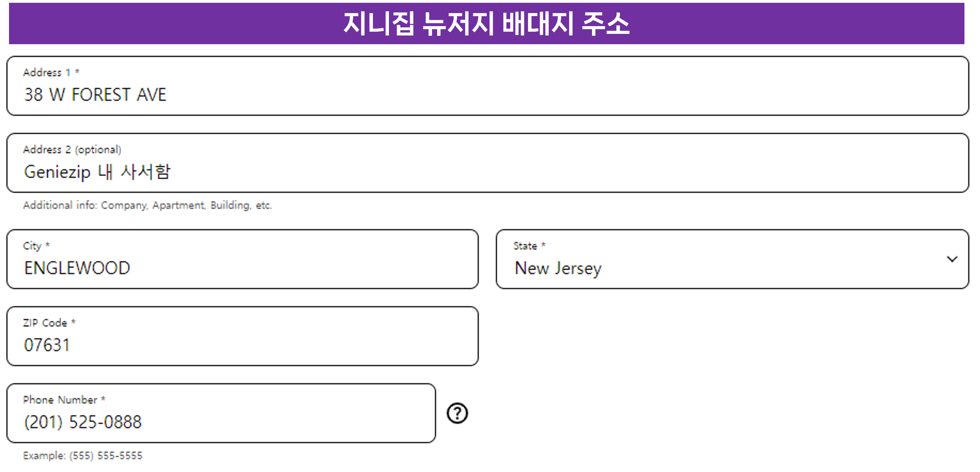
Task: Select the Address 2 optional input field
Action: point(487,162)
